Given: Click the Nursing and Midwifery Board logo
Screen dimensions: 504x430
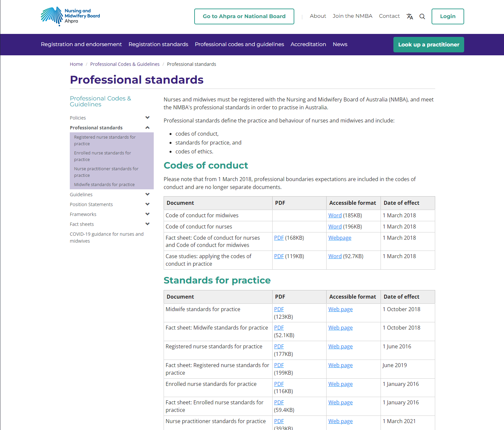Looking at the screenshot, I should [70, 16].
